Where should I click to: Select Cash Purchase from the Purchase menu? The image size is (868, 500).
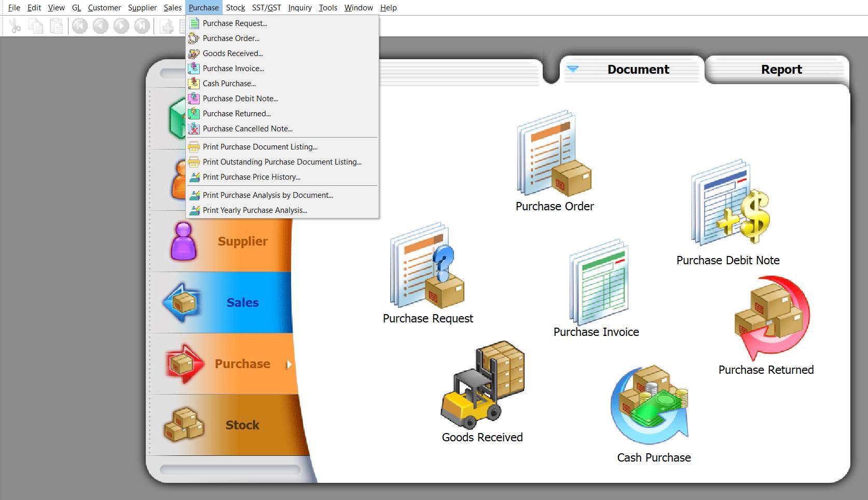(228, 83)
